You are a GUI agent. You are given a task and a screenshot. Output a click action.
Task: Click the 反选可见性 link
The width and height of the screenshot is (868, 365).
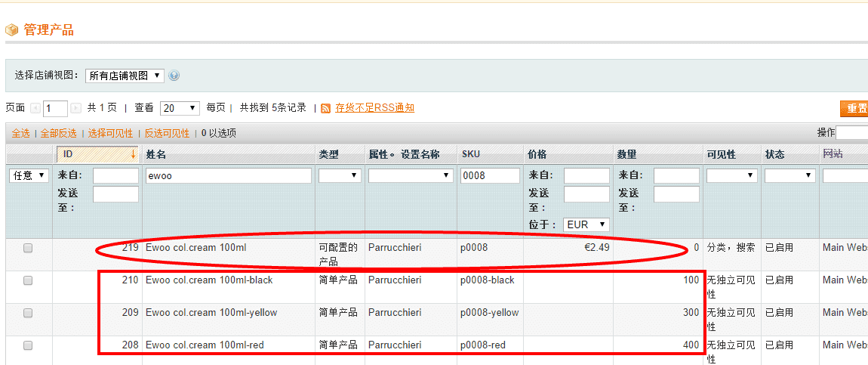167,134
